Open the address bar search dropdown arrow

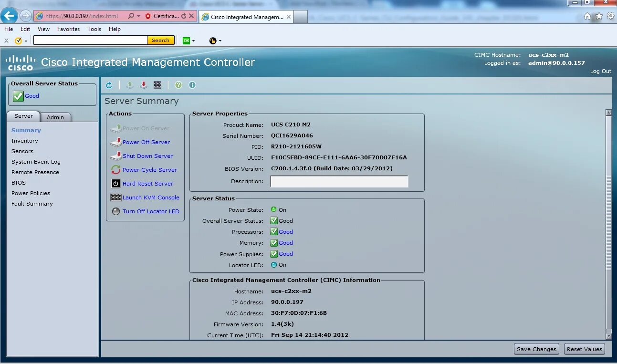(x=138, y=16)
